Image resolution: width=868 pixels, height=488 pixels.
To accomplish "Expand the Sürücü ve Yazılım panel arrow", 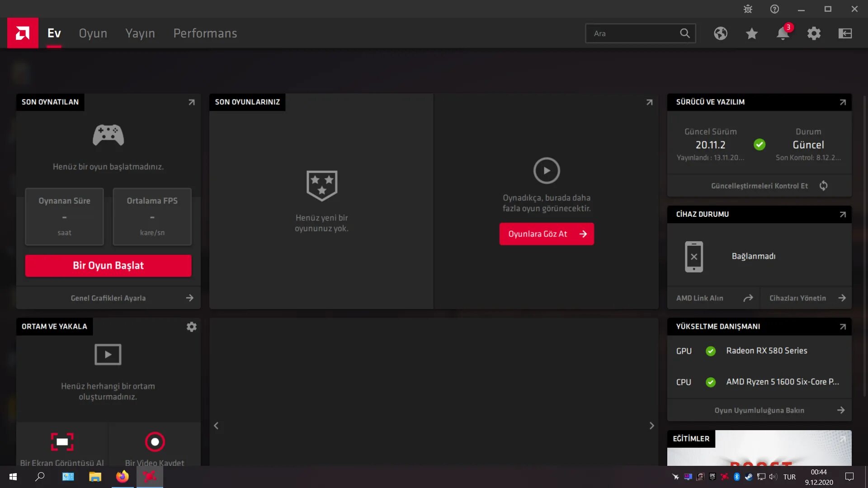I will point(843,102).
